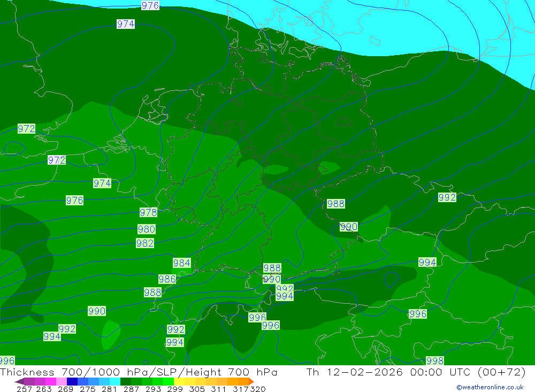Click the legend value '269'
Image resolution: width=535 pixels, height=392 pixels.
click(65, 389)
